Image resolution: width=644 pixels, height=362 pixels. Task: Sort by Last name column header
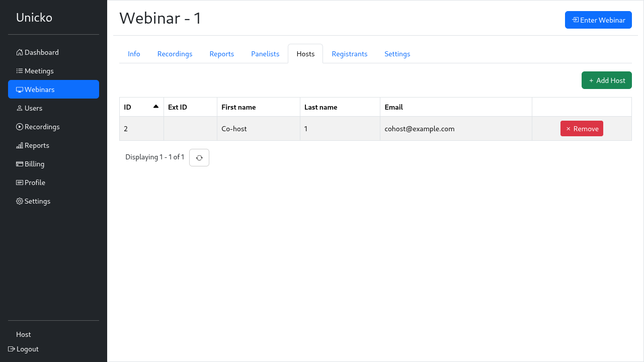tap(340, 107)
